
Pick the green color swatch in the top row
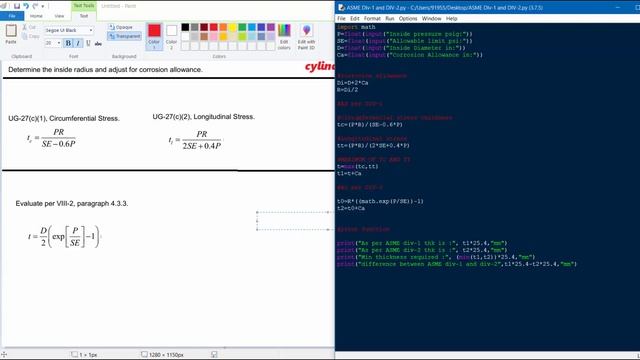(242, 27)
